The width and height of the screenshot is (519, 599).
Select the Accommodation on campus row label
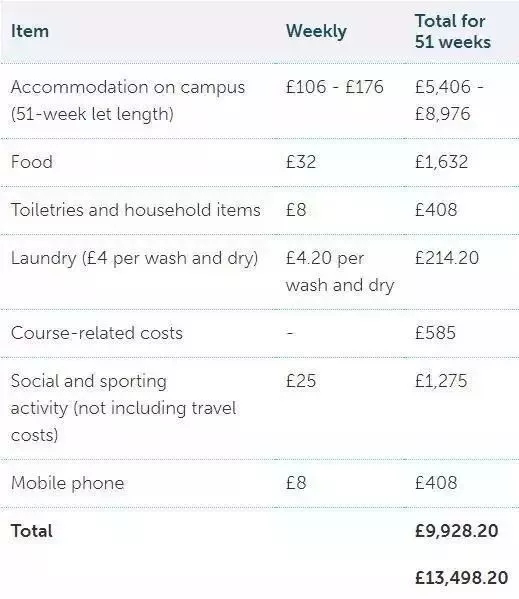point(128,100)
